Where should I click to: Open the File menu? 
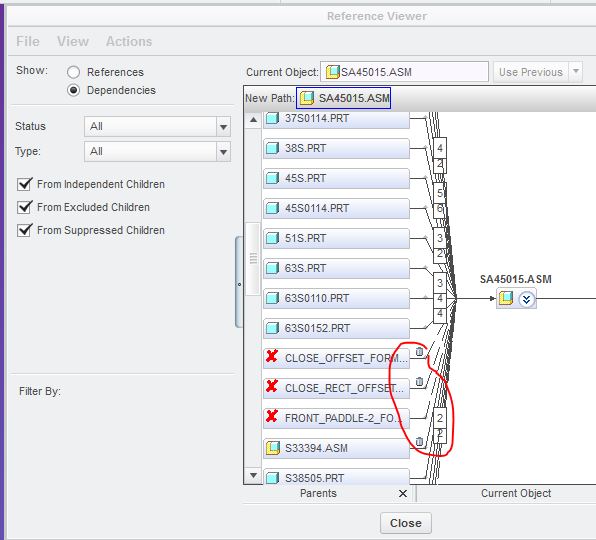(28, 41)
